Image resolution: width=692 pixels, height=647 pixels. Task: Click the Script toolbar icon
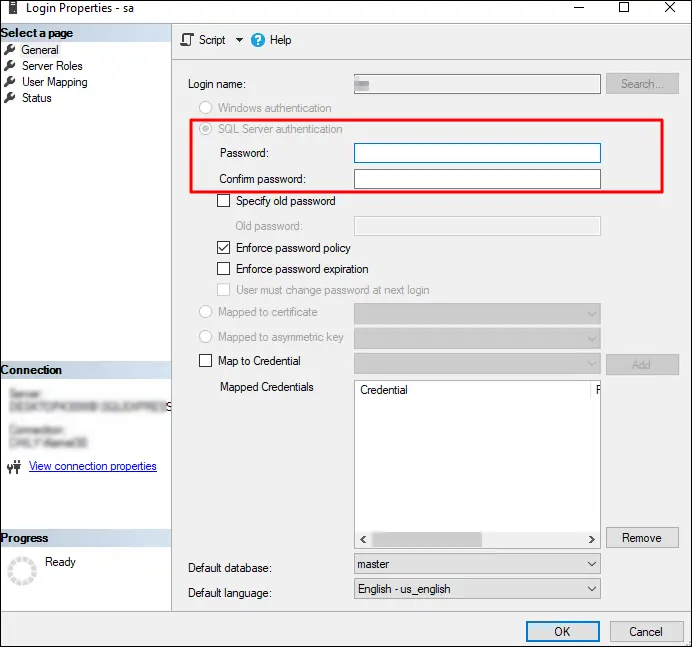[187, 40]
